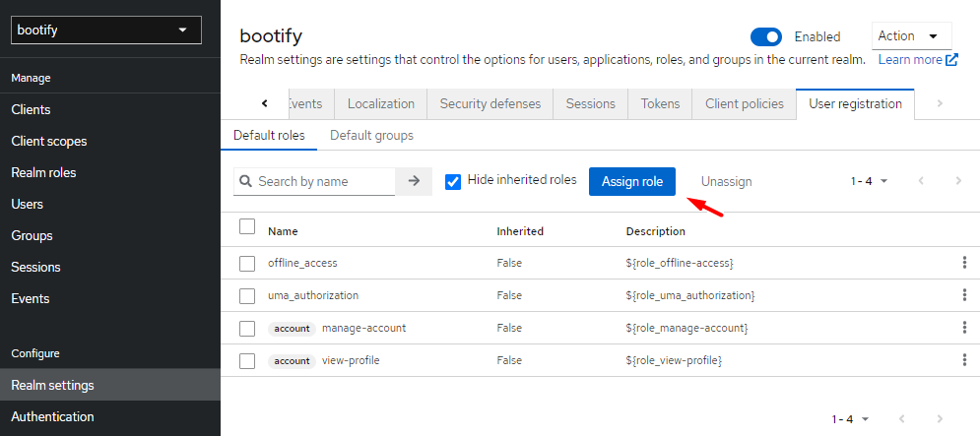Viewport: 980px width, 436px height.
Task: Check the select-all roles header checkbox
Action: pyautogui.click(x=247, y=227)
